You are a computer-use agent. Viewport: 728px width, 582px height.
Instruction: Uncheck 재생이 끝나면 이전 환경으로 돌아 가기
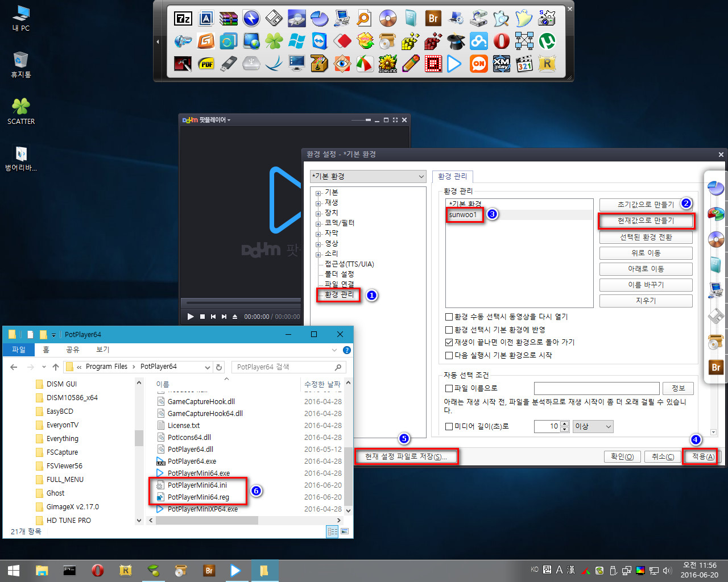pos(449,343)
